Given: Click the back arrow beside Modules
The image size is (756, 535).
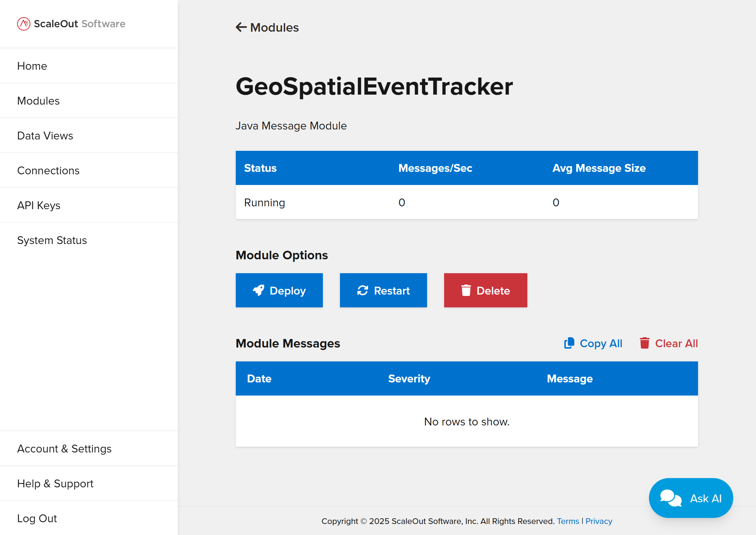Looking at the screenshot, I should point(241,27).
